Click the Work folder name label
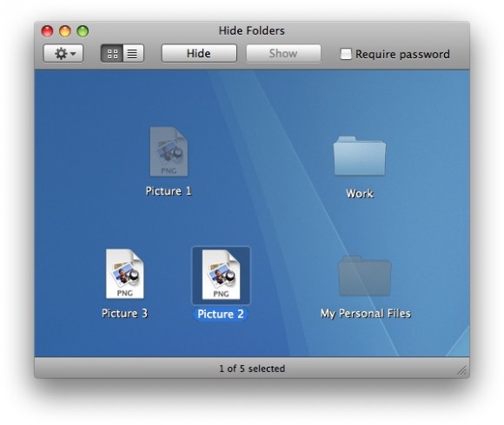Screen dimensions: 504x425 coord(360,194)
